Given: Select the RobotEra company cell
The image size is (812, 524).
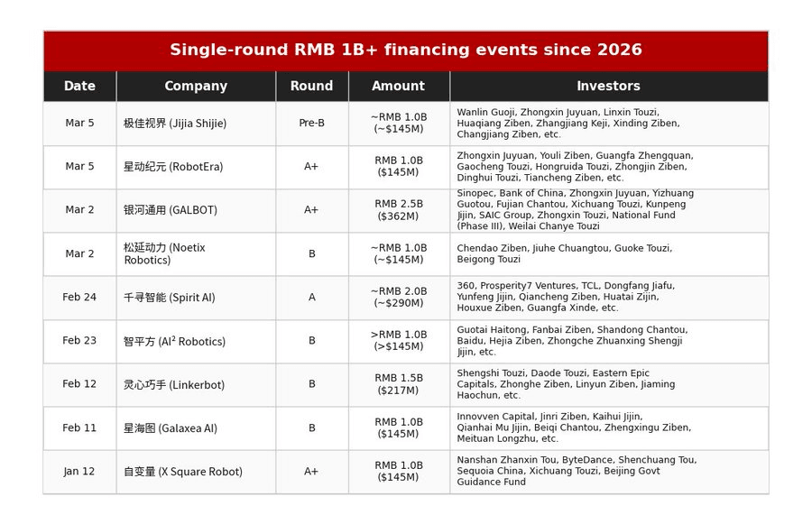Looking at the screenshot, I should [173, 167].
